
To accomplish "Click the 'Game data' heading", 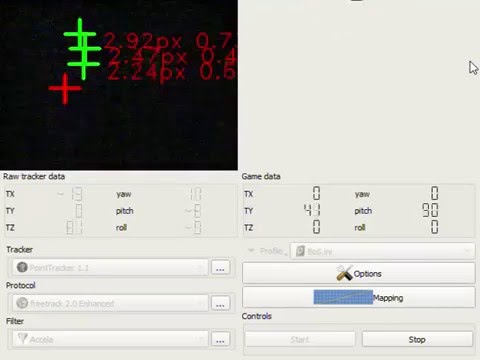I will click(x=261, y=176).
